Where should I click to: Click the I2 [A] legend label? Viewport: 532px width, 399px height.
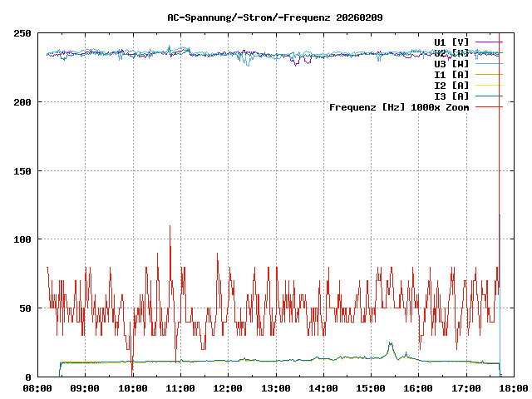(451, 85)
